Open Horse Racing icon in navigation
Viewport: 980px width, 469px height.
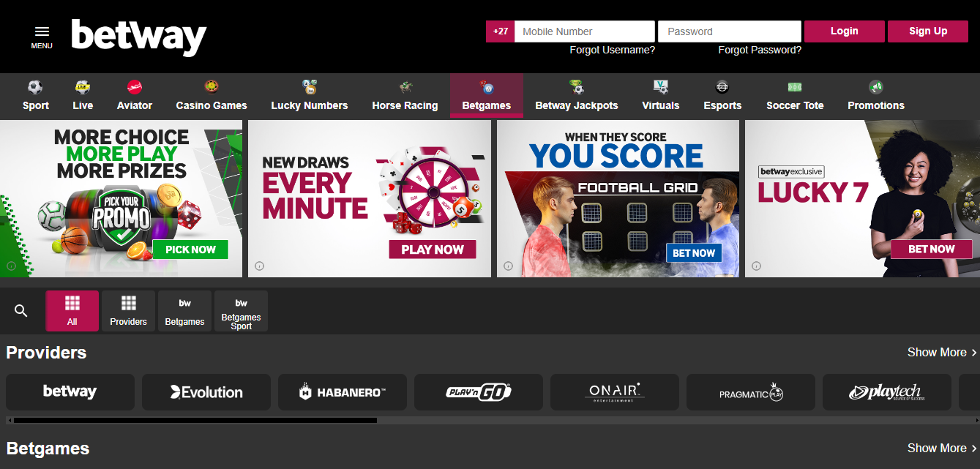[x=405, y=88]
